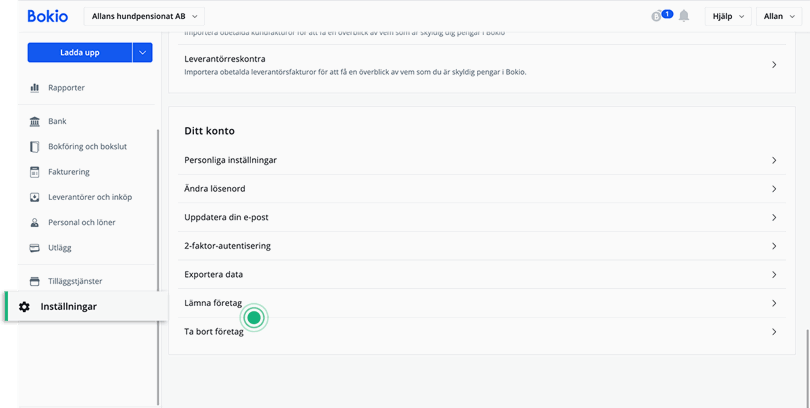This screenshot has width=810, height=408.
Task: Select Utlägg in the sidebar
Action: (x=60, y=247)
